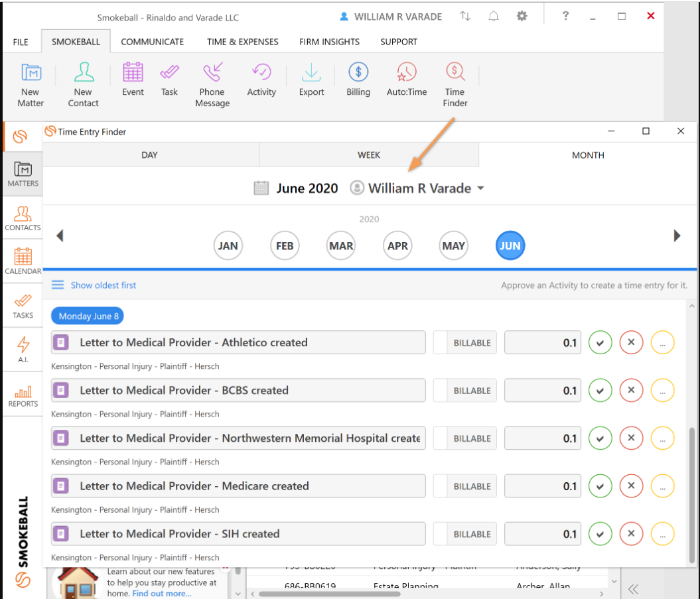Expand the William R Varade staff dropdown

click(481, 188)
